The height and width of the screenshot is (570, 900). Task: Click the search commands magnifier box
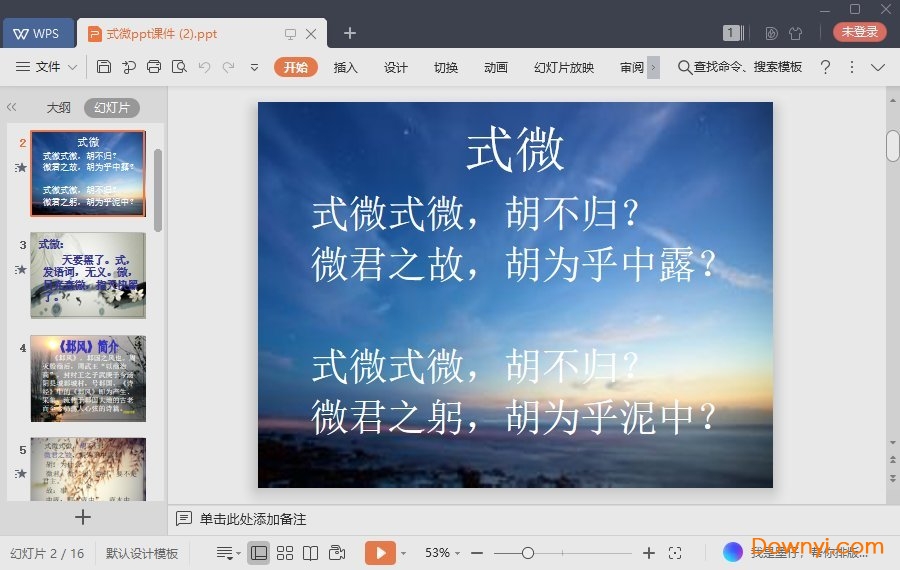(x=740, y=67)
